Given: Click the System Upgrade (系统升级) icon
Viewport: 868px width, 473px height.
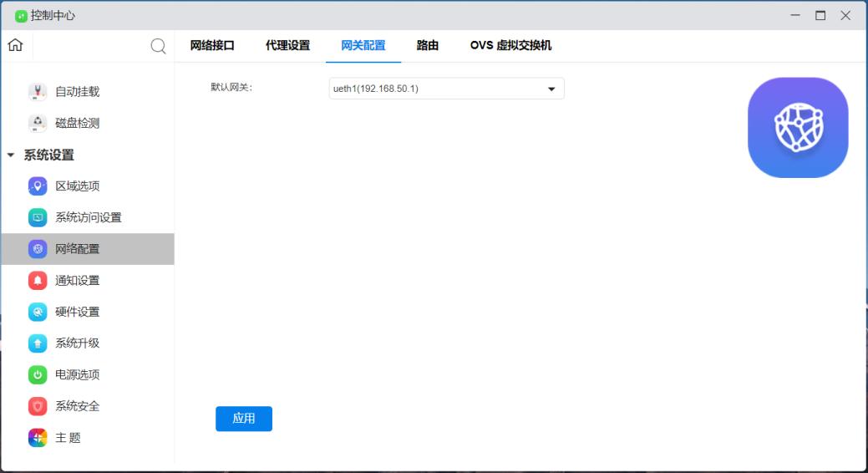Looking at the screenshot, I should [x=38, y=343].
